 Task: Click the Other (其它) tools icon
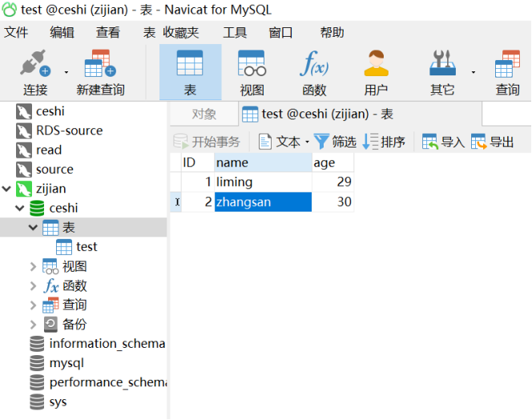[442, 64]
